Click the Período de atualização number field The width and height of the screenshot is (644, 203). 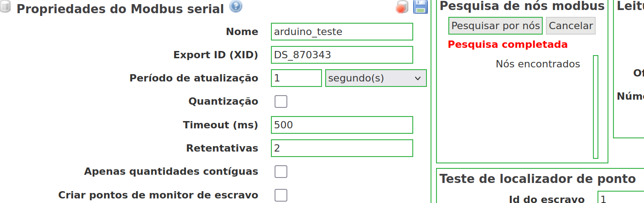pos(296,78)
